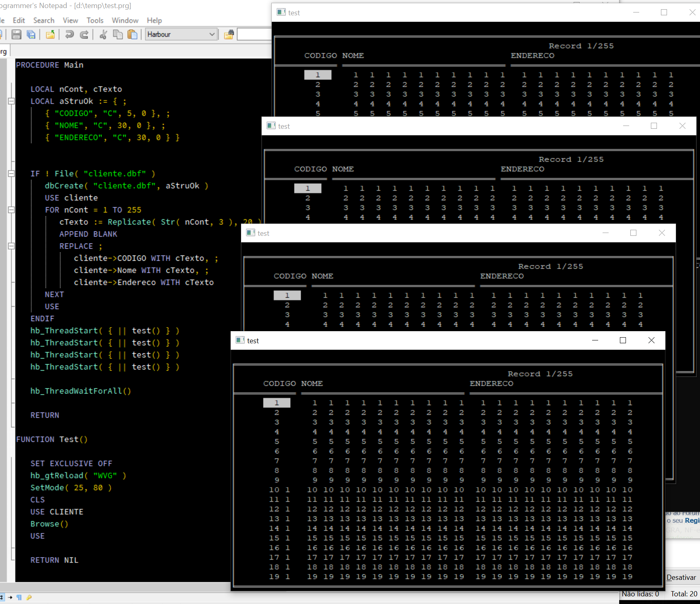700x604 pixels.
Task: Toggle line endings paragraph mark icon
Action: [x=19, y=598]
